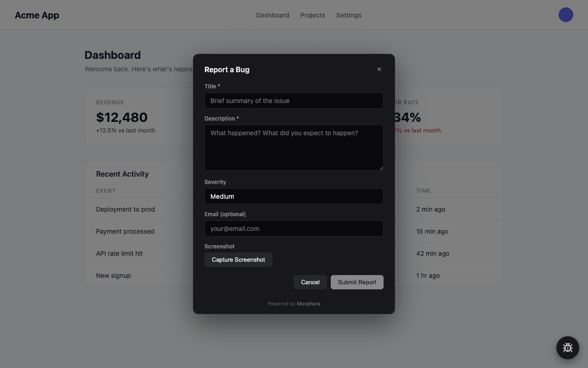Dismiss the dialog using the X icon
588x368 pixels.
click(x=379, y=69)
